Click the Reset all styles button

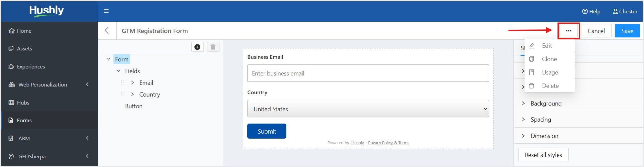click(543, 155)
